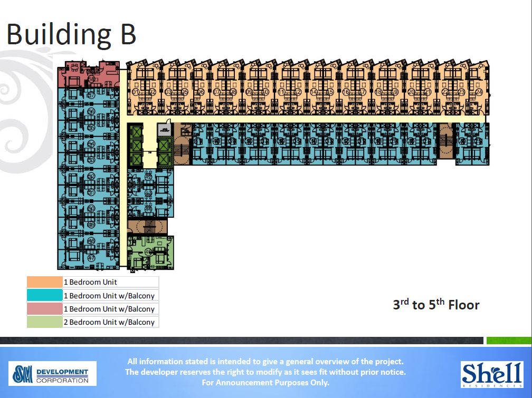Screen dimensions: 532x398
Task: Click the SM Development Corporation logo
Action: (x=53, y=374)
